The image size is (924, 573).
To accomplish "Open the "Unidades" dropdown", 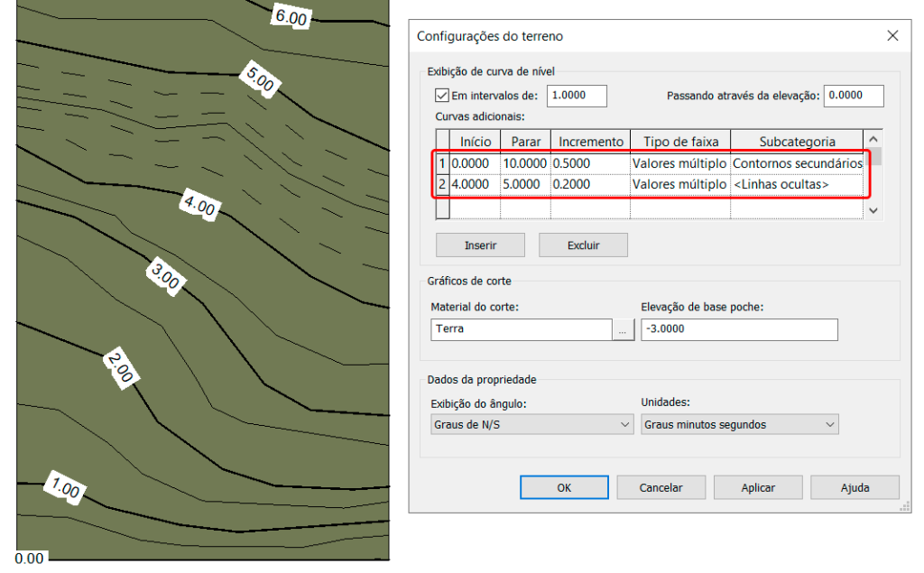I will (739, 424).
